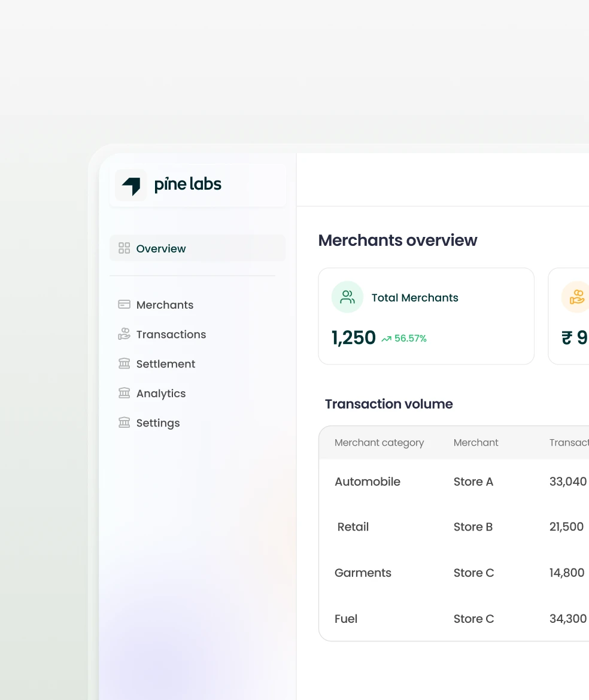
Task: Click the green upward trend arrow icon
Action: point(386,339)
